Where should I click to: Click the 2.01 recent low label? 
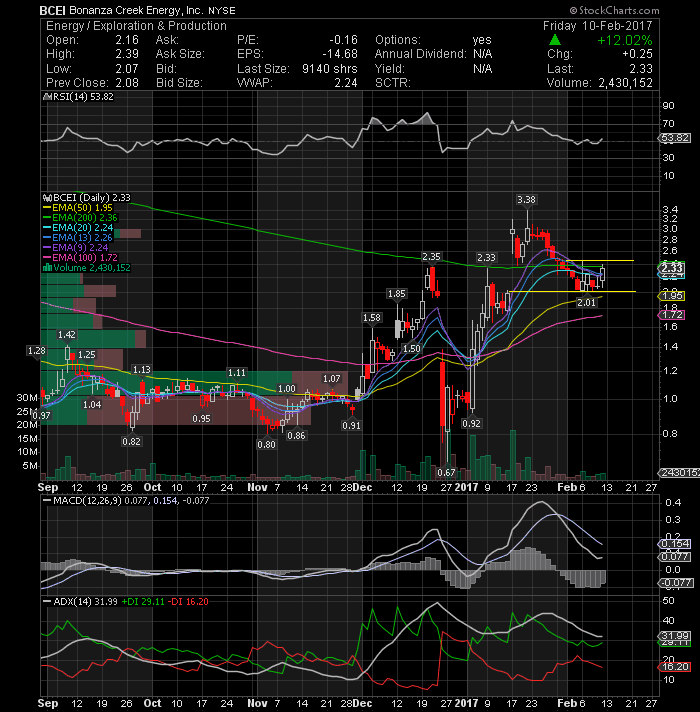coord(586,302)
